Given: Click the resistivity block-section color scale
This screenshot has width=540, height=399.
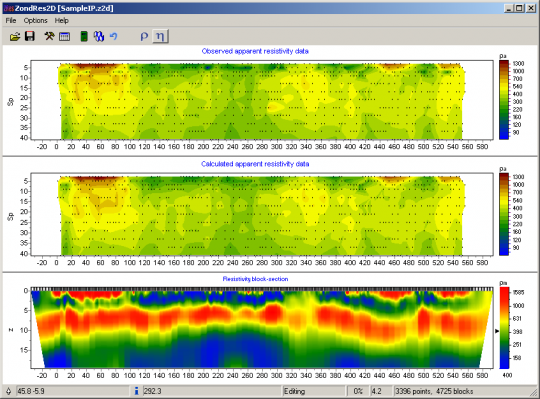Looking at the screenshot, I should click(505, 328).
